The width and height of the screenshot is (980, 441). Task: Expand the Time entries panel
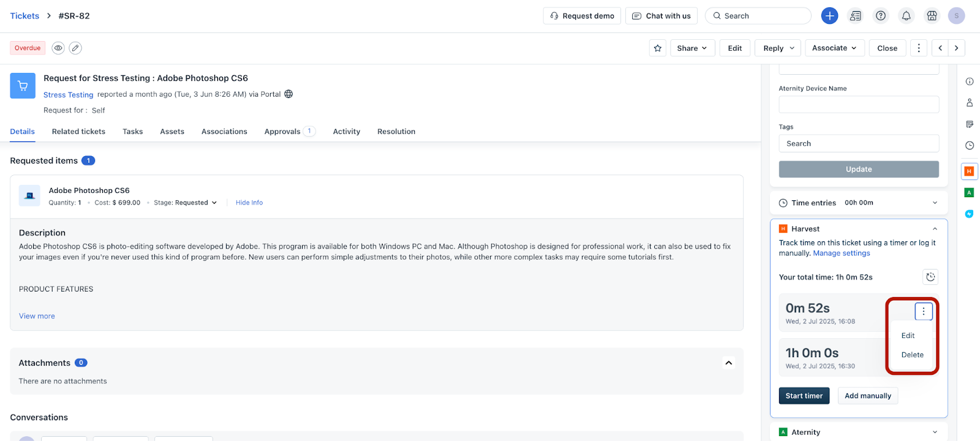coord(935,203)
